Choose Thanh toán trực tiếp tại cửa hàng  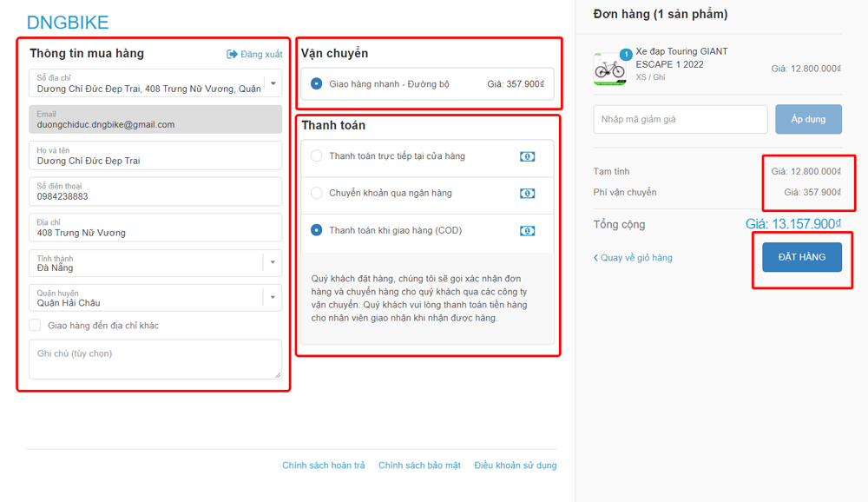[x=316, y=156]
